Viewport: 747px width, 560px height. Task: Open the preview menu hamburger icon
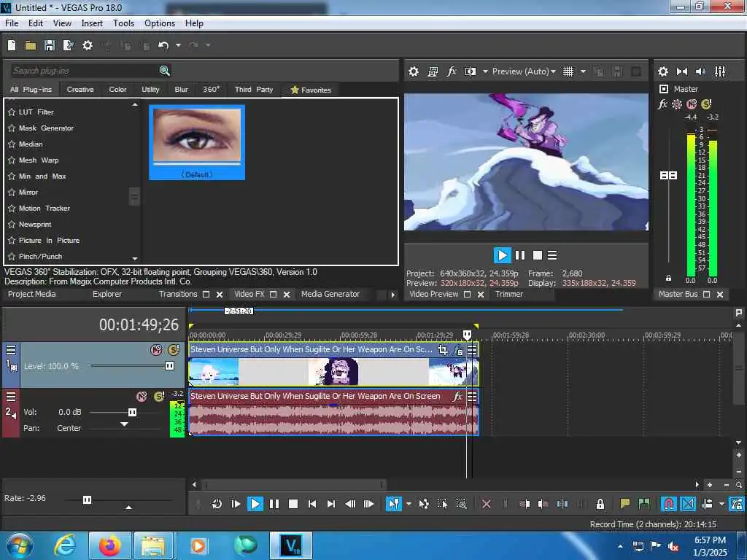(552, 255)
